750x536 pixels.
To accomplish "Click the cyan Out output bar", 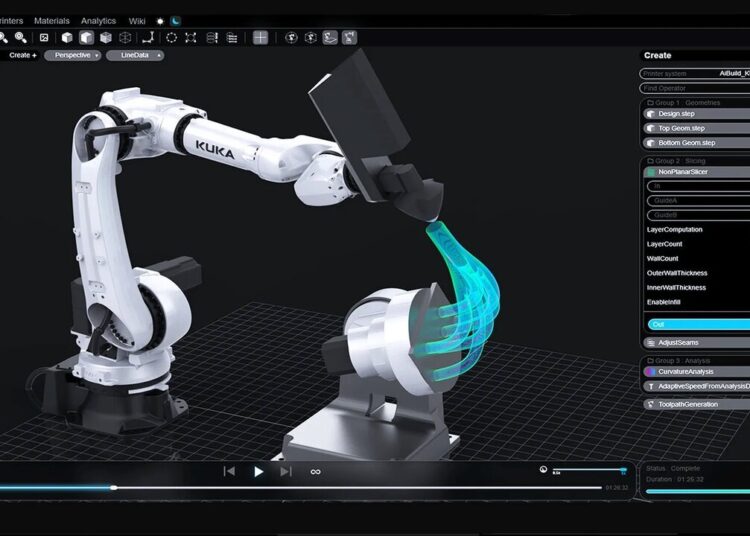I will point(698,324).
